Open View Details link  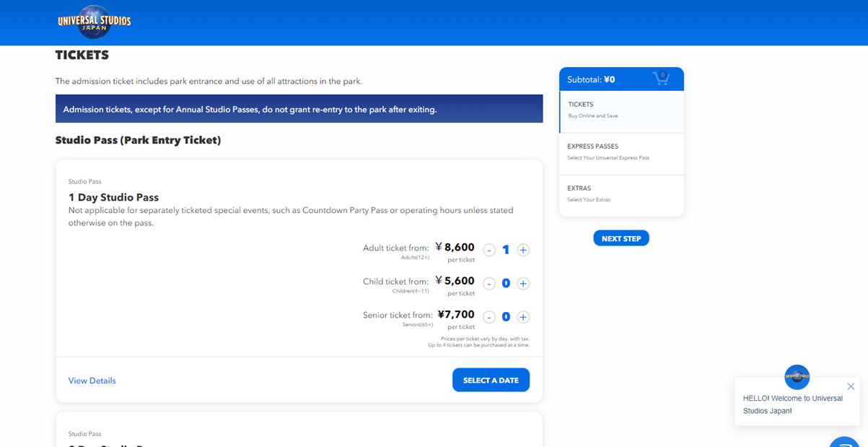click(92, 381)
